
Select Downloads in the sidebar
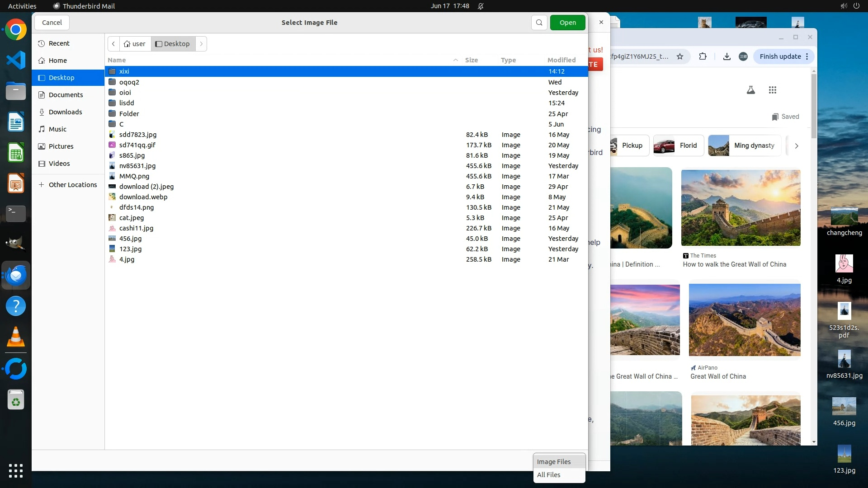pyautogui.click(x=65, y=112)
